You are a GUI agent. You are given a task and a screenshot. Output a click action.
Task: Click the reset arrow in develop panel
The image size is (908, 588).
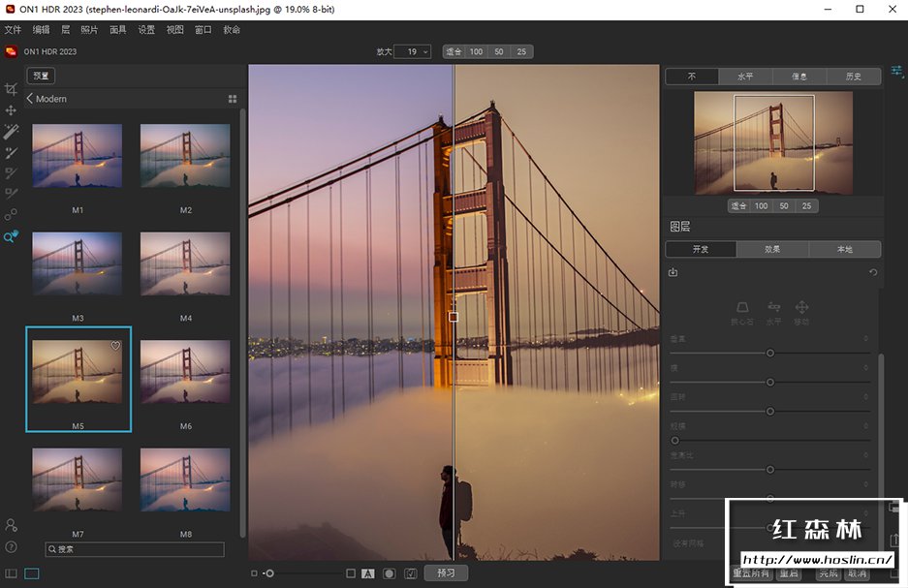coord(872,272)
